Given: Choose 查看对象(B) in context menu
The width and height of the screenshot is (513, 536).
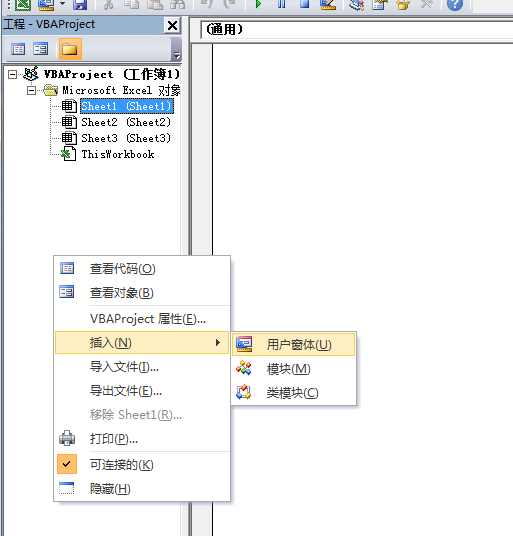Looking at the screenshot, I should (142, 293).
